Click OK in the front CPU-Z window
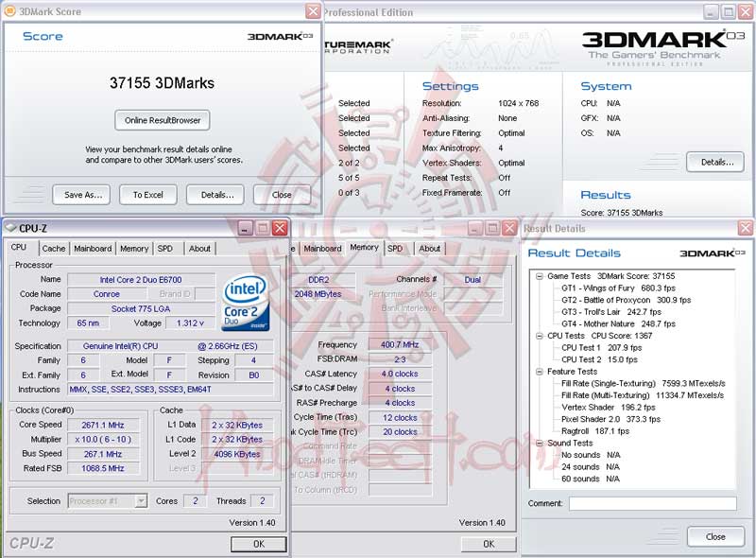Screen dimensions: 756x558 [258, 544]
